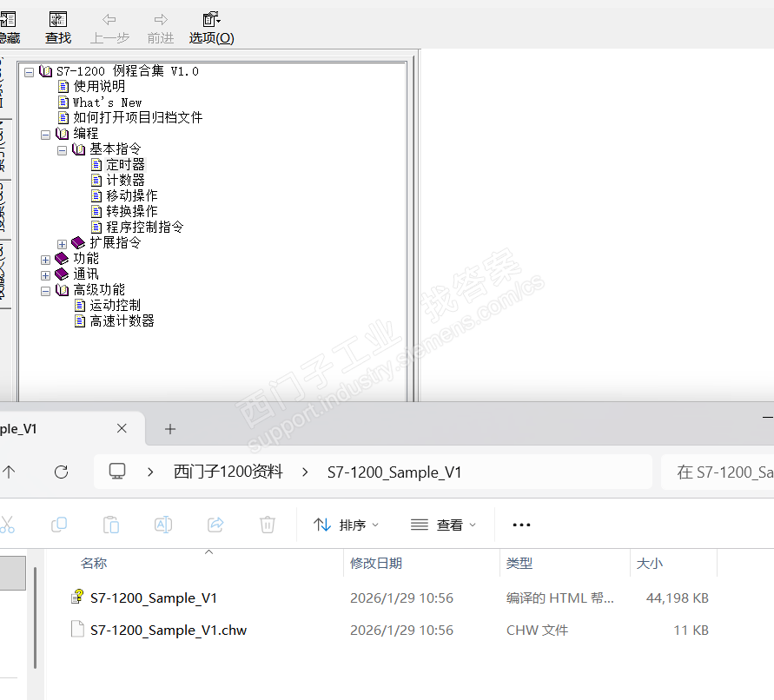Click the S7-1200_Sample_V1 breadcrumb
Image resolution: width=774 pixels, height=700 pixels.
(394, 472)
